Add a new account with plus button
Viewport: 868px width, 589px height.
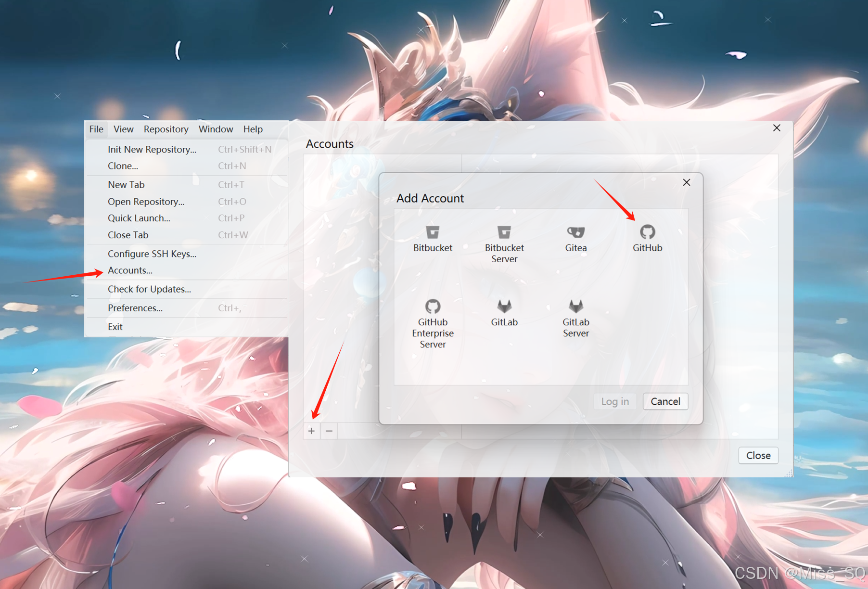pyautogui.click(x=312, y=431)
